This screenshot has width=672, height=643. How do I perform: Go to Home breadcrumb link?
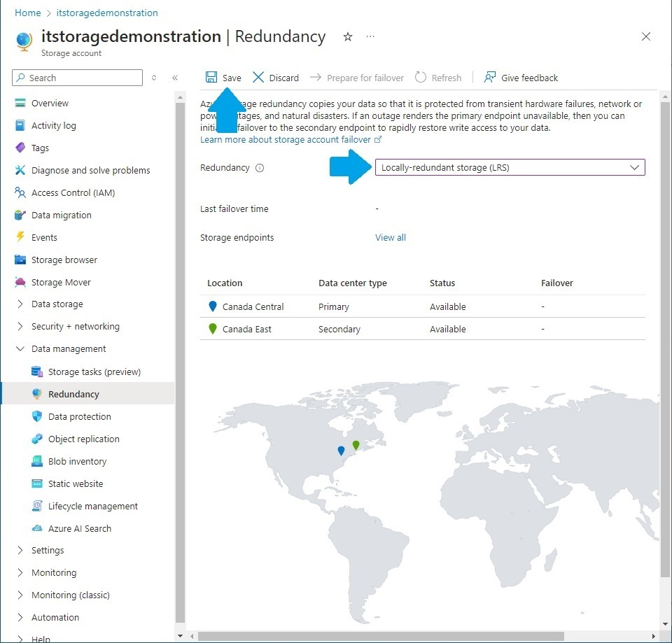[x=28, y=13]
